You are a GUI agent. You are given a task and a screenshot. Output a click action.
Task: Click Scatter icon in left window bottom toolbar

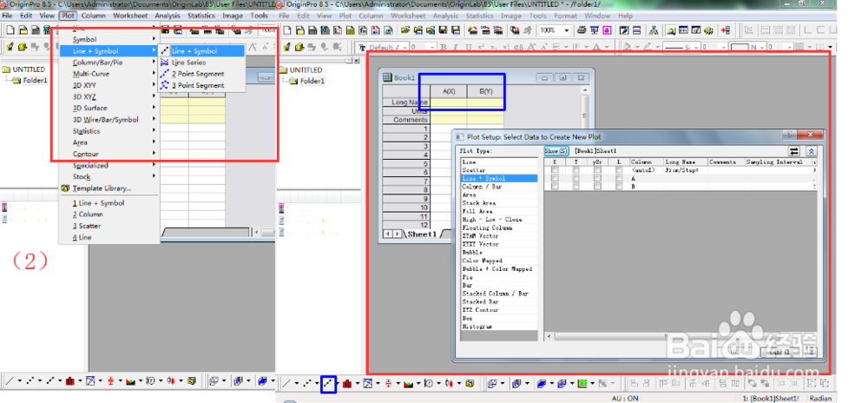click(30, 382)
